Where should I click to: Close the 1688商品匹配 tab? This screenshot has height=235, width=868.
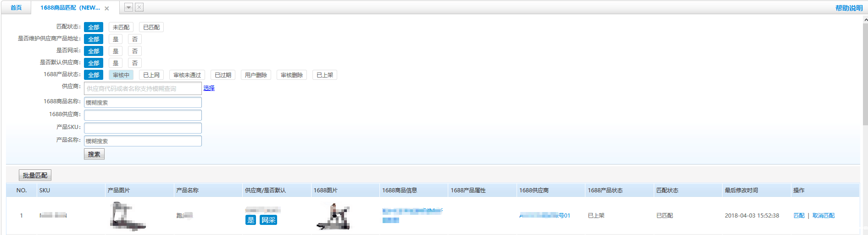[x=107, y=8]
